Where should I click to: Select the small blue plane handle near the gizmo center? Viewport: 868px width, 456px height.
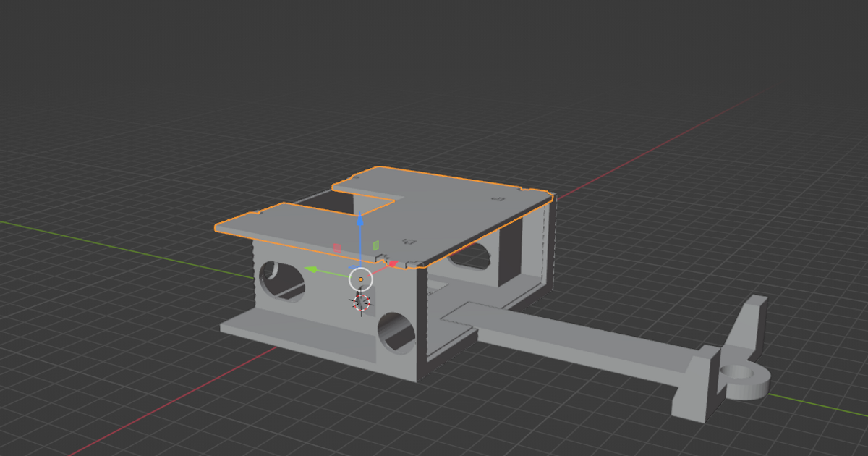tap(354, 266)
